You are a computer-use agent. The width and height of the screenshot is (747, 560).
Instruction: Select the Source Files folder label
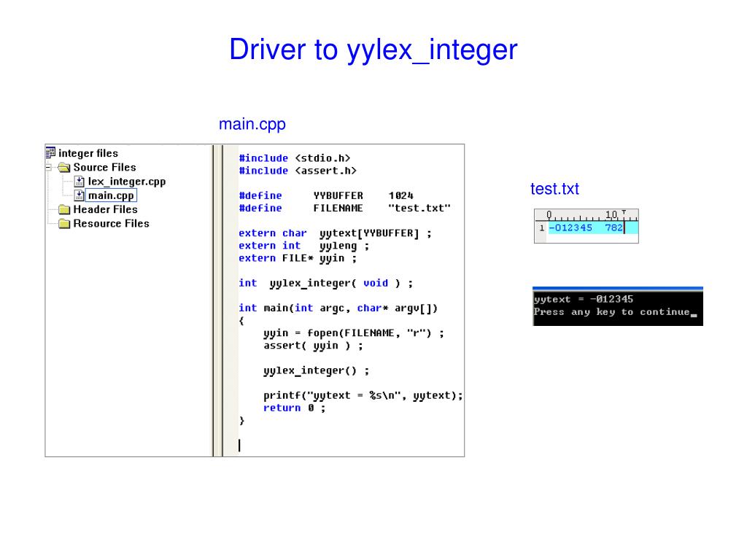tap(104, 167)
